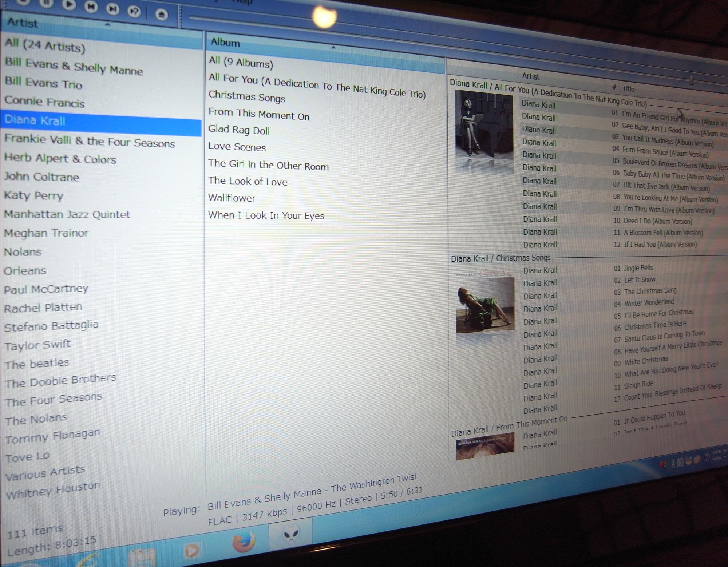The width and height of the screenshot is (728, 567).
Task: Select Wallflower album
Action: tap(232, 198)
